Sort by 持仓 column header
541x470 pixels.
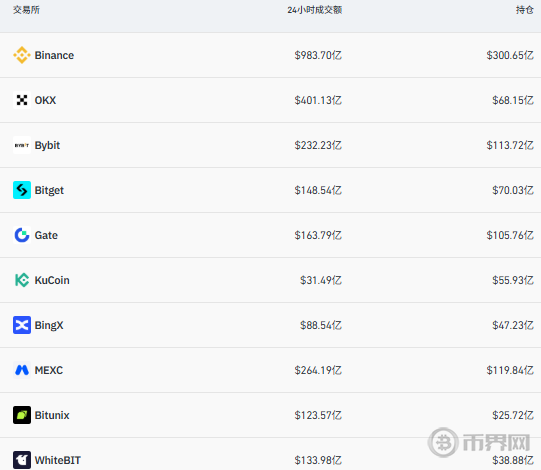click(x=525, y=10)
